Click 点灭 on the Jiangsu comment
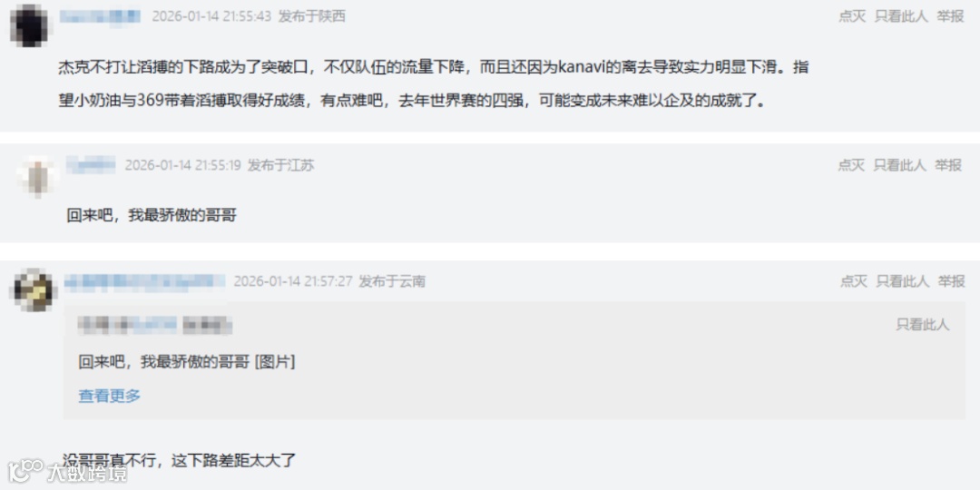Screen dimensions: 980x490 [851, 165]
